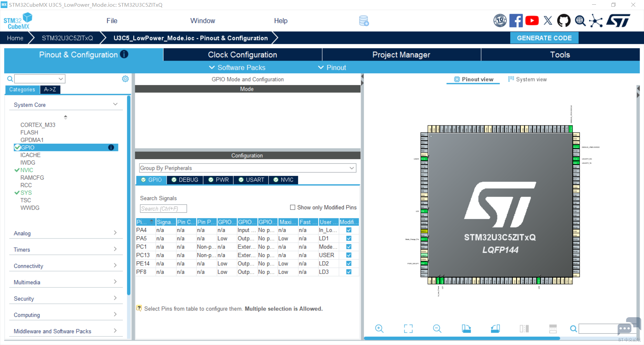This screenshot has width=644, height=345.
Task: Expand the Analog category
Action: (x=66, y=233)
